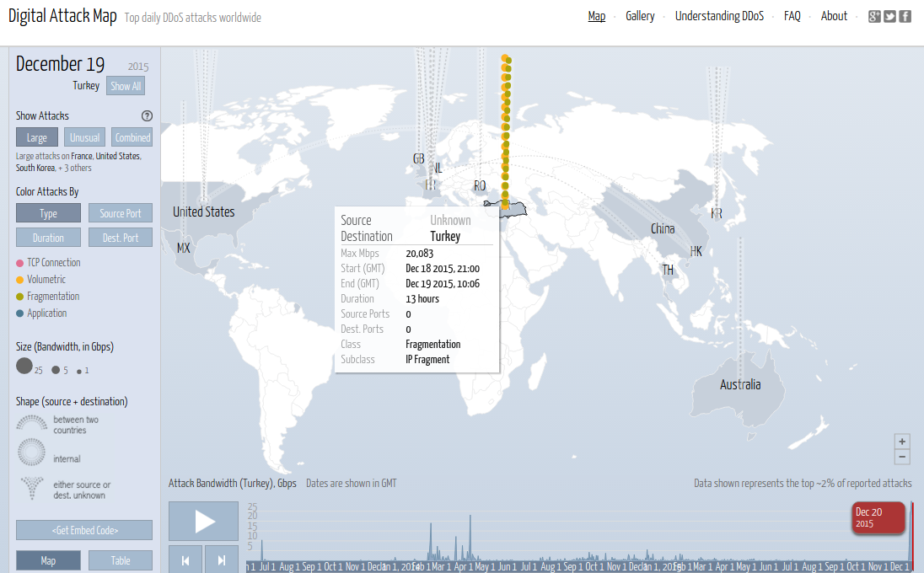Click the RO country label

point(480,186)
